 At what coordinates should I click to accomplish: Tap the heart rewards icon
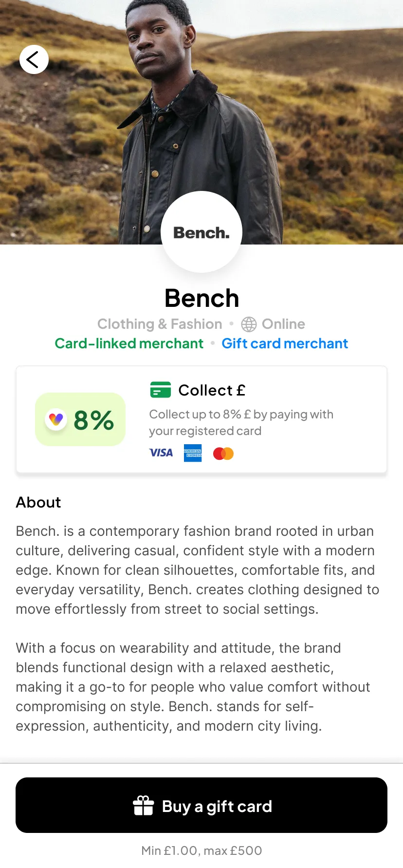coord(56,419)
